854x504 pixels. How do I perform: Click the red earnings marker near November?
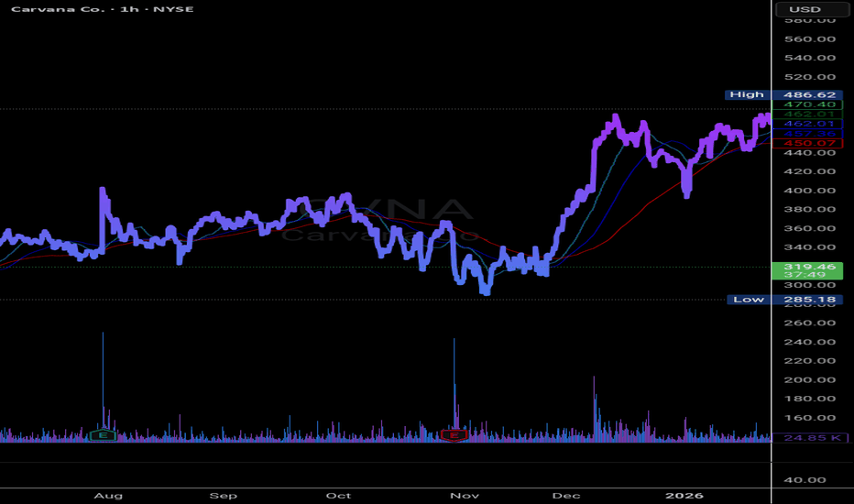pos(453,435)
